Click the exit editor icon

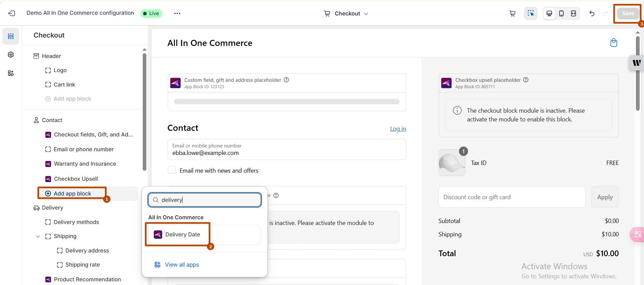[x=12, y=13]
